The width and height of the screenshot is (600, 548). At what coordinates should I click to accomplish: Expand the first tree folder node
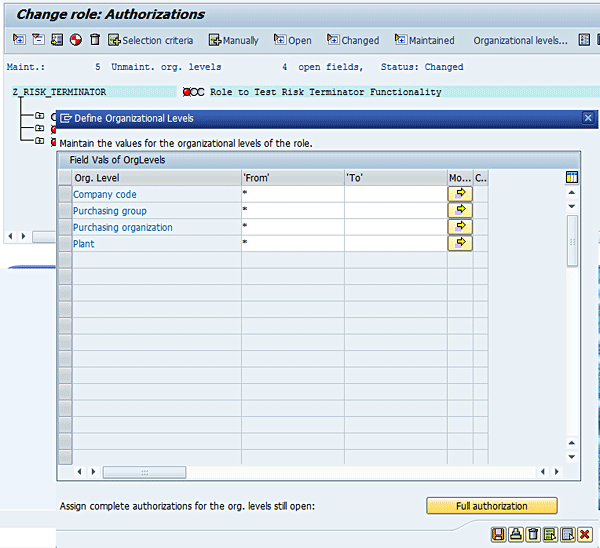[39, 115]
